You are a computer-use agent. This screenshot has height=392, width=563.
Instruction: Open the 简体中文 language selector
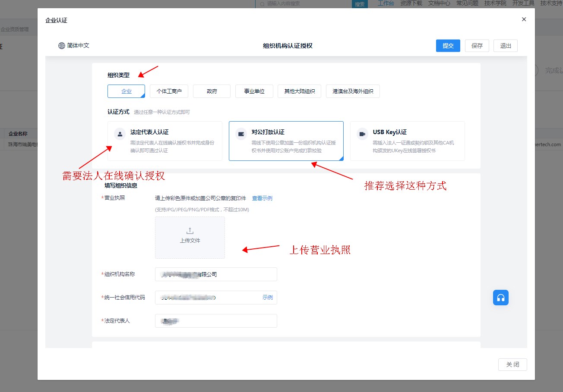74,46
